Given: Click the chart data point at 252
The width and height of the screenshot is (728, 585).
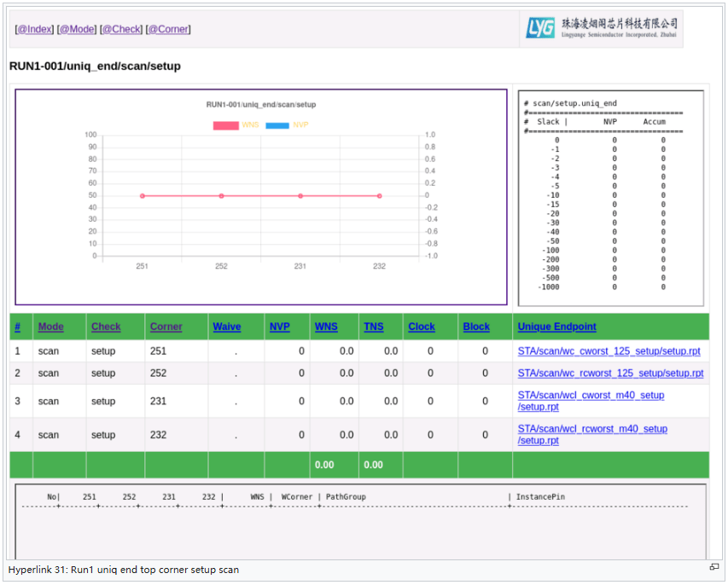Looking at the screenshot, I should coord(221,196).
